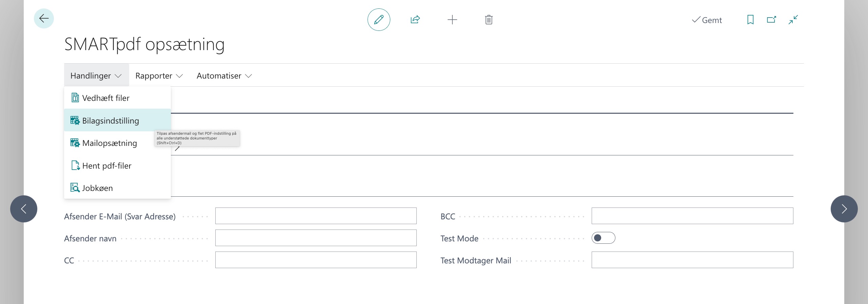
Task: Go to next record round arrow
Action: [844, 209]
